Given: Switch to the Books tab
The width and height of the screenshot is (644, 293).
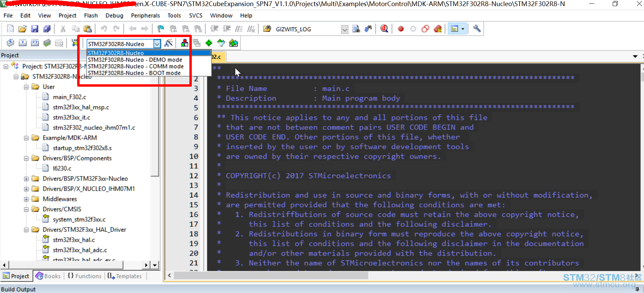Looking at the screenshot, I should click(x=48, y=276).
